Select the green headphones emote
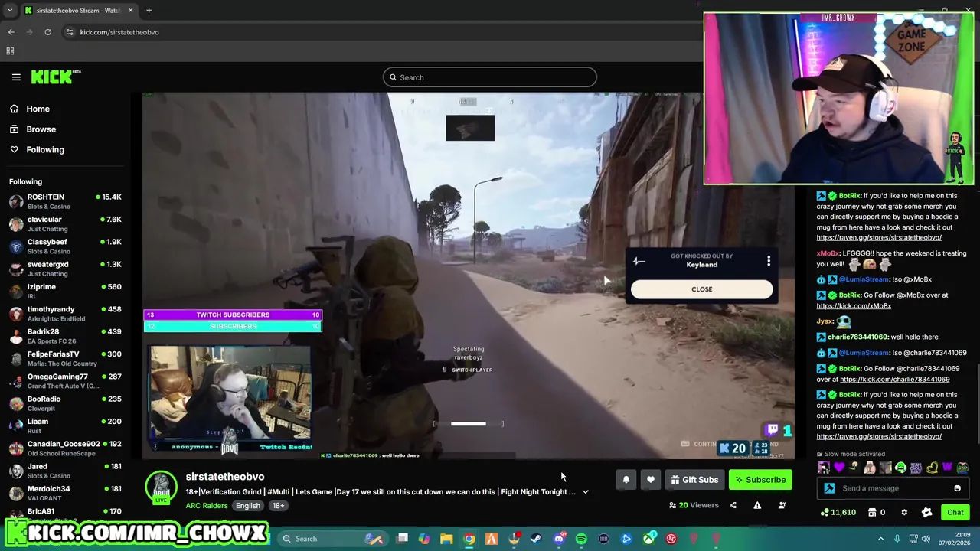The width and height of the screenshot is (980, 551). click(x=901, y=467)
